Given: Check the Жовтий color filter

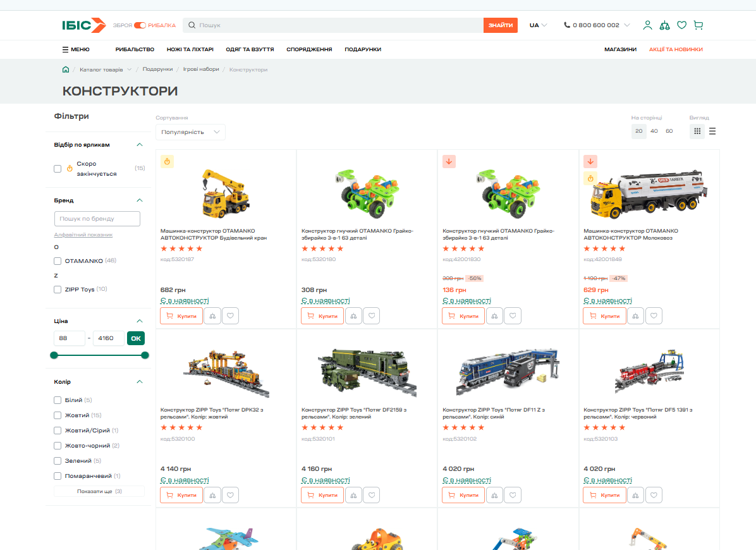Looking at the screenshot, I should pos(58,415).
